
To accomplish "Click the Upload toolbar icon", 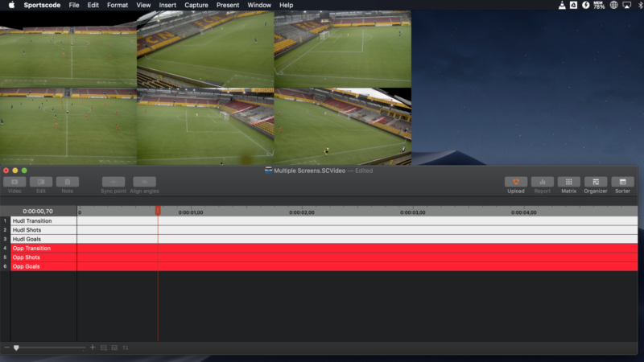I will [516, 182].
